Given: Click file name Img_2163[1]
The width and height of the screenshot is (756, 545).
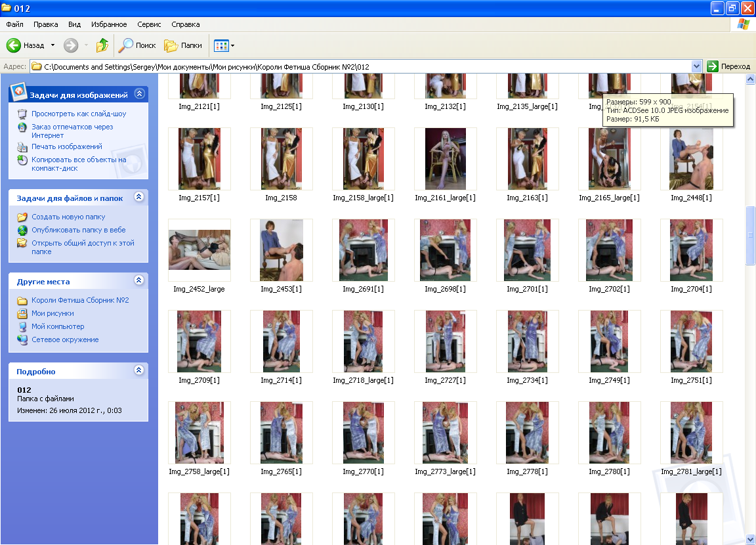Looking at the screenshot, I should tap(527, 198).
